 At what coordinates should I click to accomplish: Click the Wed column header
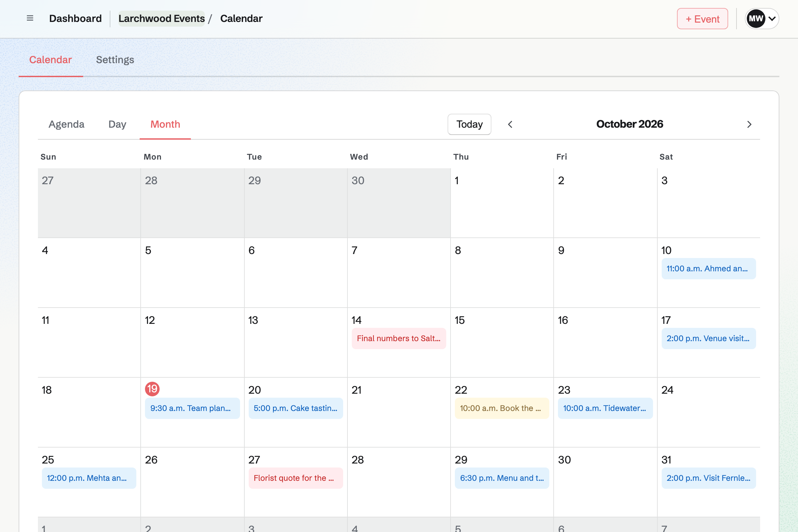(x=359, y=157)
